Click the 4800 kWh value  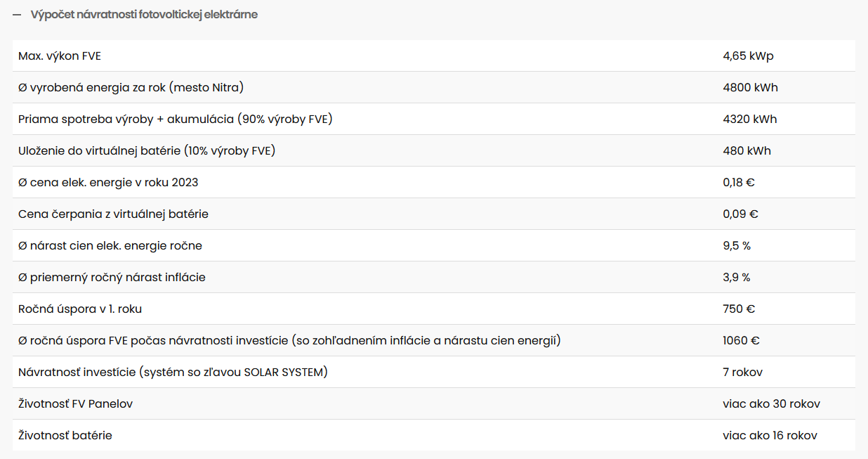point(750,88)
